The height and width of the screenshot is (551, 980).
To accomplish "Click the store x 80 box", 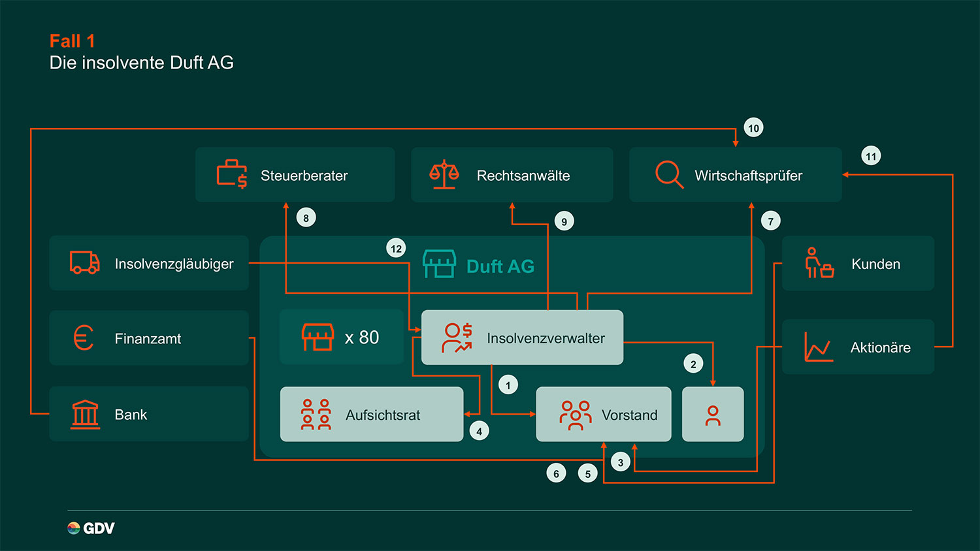I will point(341,337).
